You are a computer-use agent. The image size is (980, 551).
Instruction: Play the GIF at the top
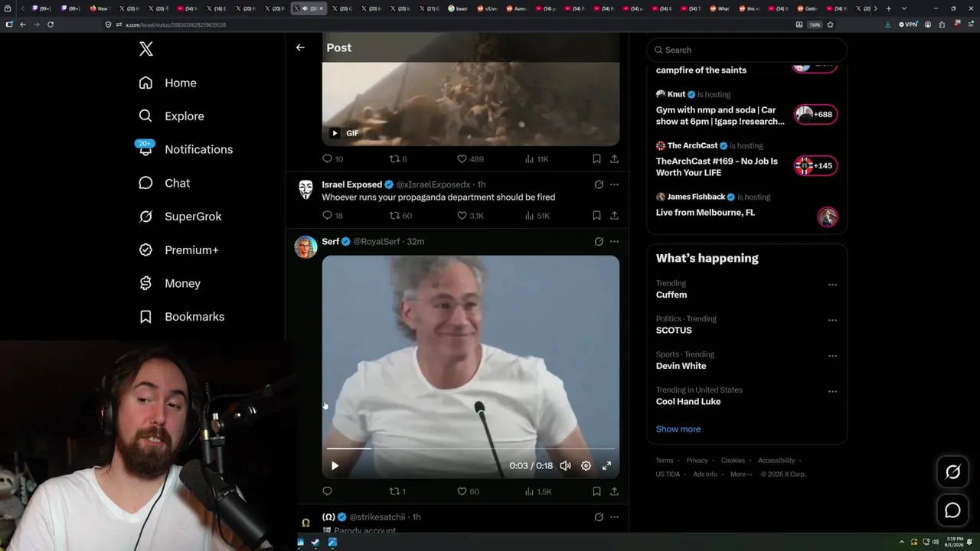tap(335, 133)
